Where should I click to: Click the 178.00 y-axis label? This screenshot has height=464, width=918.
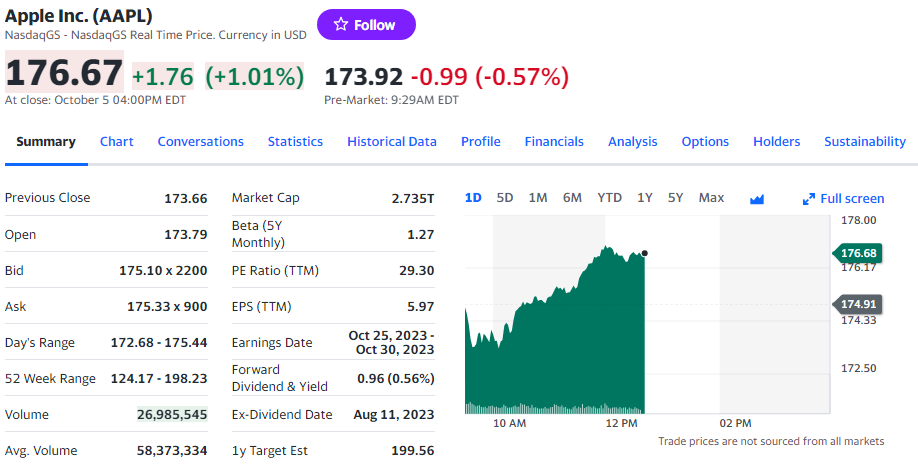[858, 221]
